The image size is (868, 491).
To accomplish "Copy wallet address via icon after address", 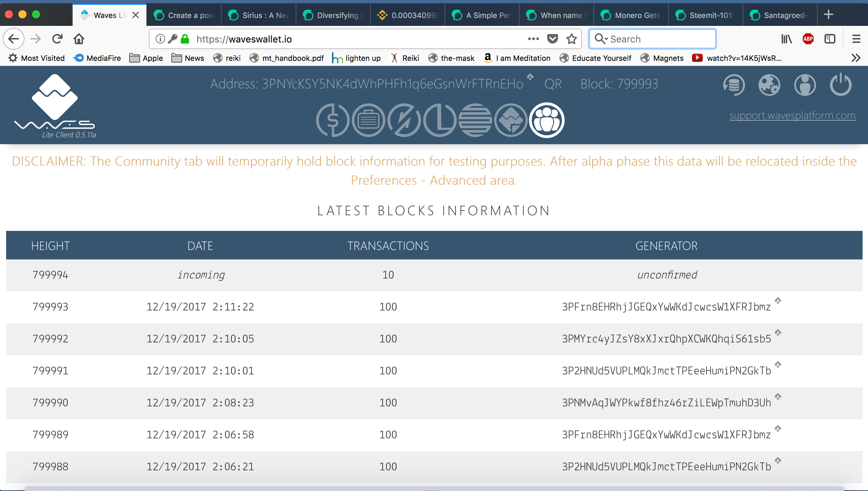I will pyautogui.click(x=530, y=77).
